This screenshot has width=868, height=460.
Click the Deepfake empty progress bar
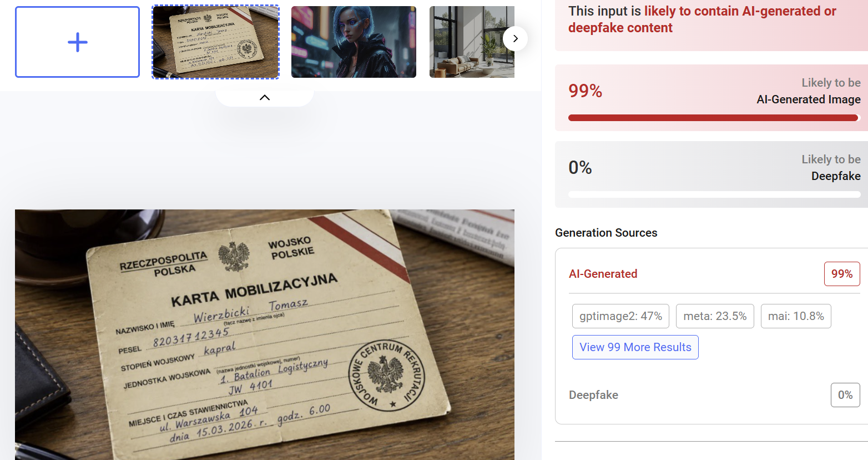714,194
